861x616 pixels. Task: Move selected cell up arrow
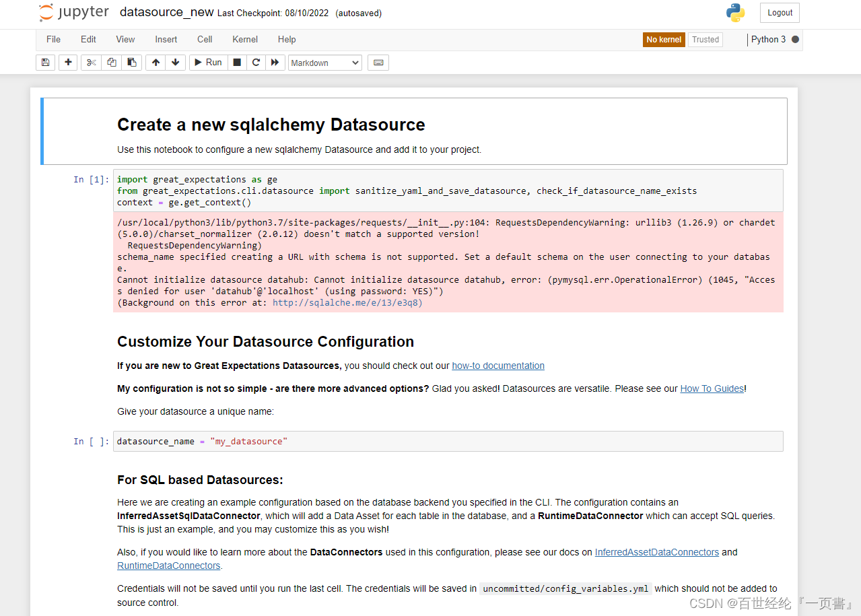[156, 63]
